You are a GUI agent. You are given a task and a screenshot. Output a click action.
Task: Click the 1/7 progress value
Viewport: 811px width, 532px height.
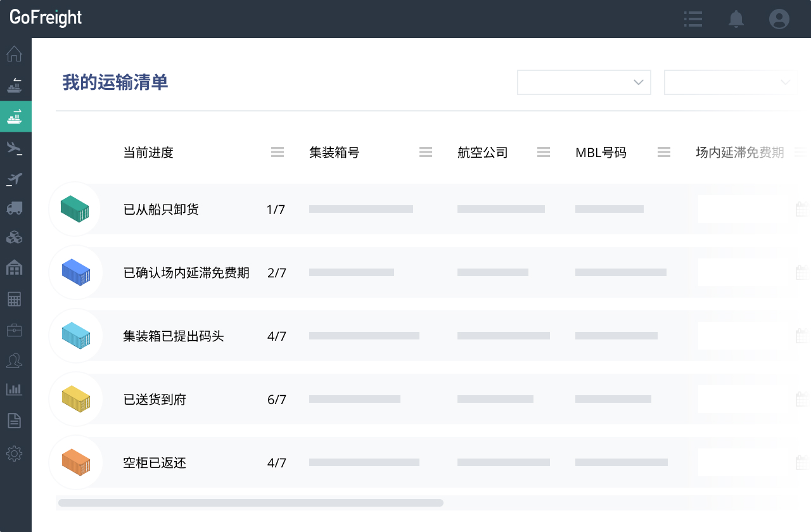[x=276, y=210]
